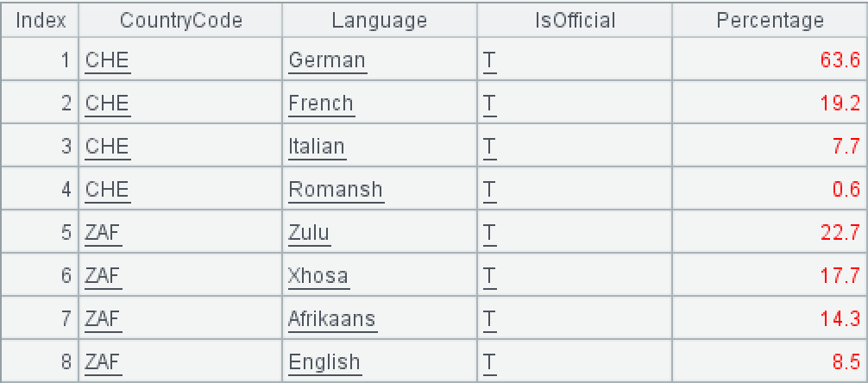
Task: Click the Language column header
Action: (x=380, y=21)
